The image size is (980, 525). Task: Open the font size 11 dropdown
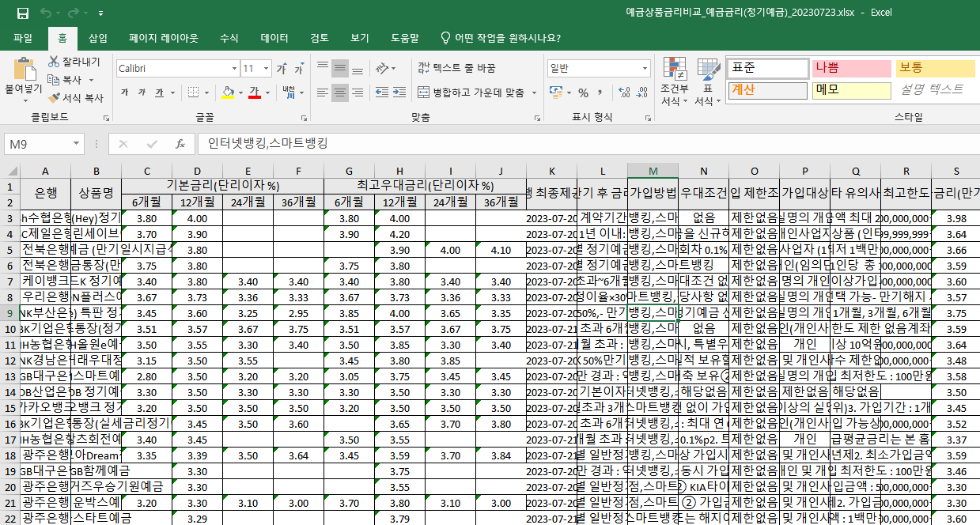[267, 69]
